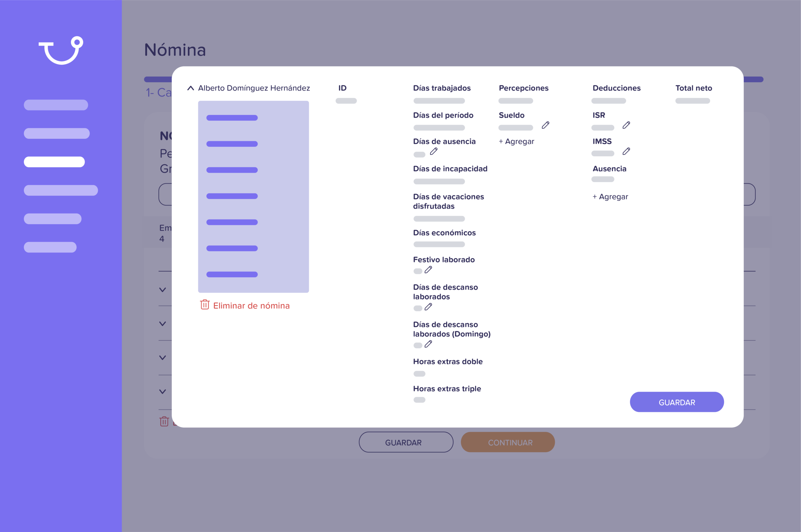Edit Días de descanso laborados pencil
Image resolution: width=801 pixels, height=532 pixels.
point(428,307)
